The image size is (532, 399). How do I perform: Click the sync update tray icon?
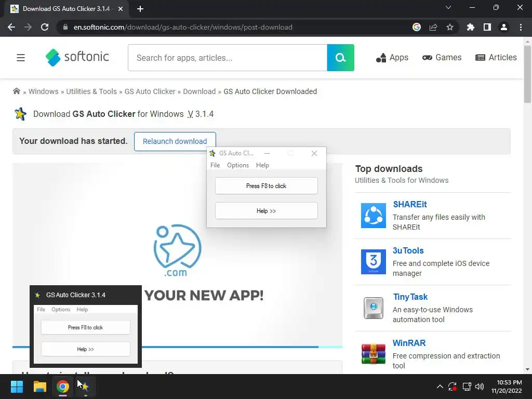pos(453,387)
